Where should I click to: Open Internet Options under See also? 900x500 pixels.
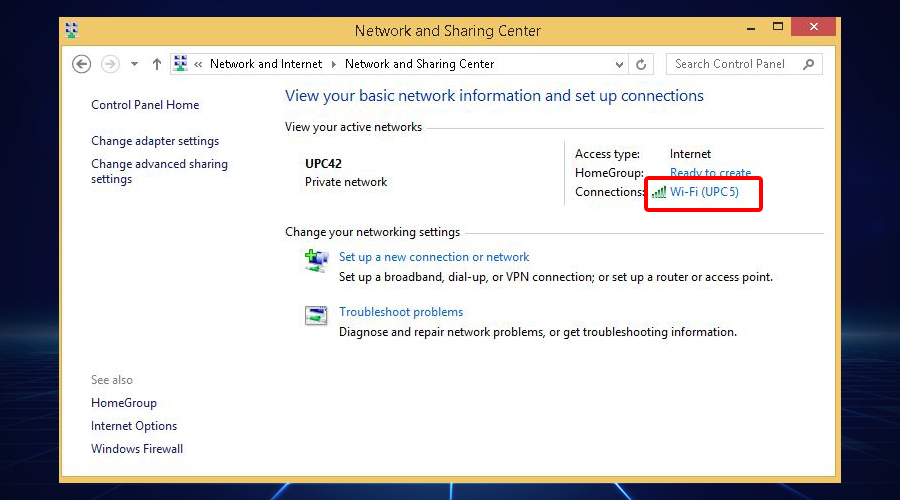coord(134,426)
